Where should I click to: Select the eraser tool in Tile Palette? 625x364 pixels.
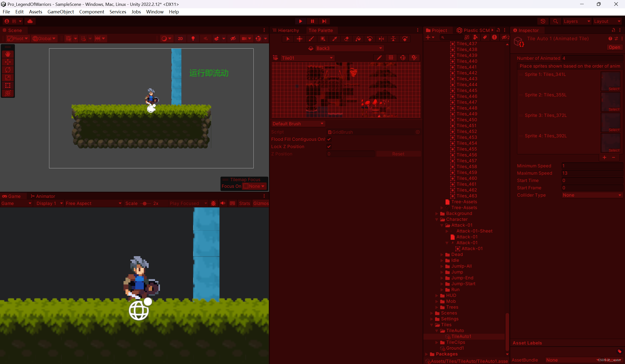[346, 39]
